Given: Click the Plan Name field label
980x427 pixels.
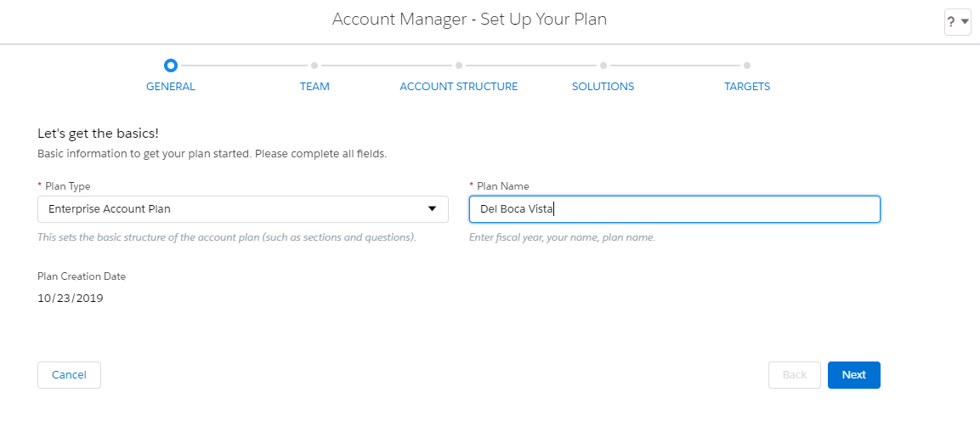Looking at the screenshot, I should click(x=502, y=185).
